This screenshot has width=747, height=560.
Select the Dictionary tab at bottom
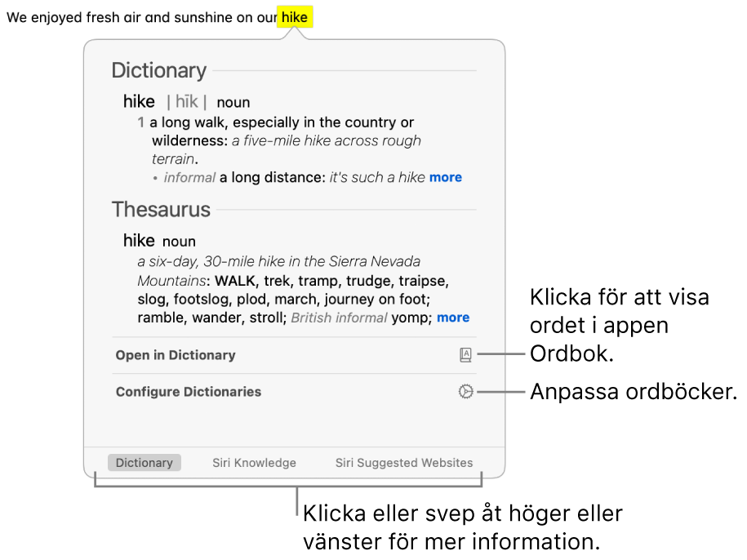(145, 462)
